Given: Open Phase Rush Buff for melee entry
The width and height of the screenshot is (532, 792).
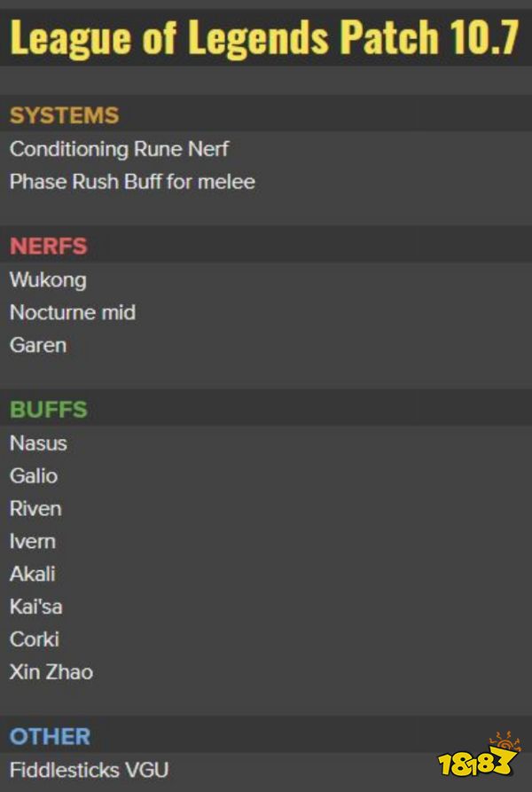Looking at the screenshot, I should (x=132, y=182).
